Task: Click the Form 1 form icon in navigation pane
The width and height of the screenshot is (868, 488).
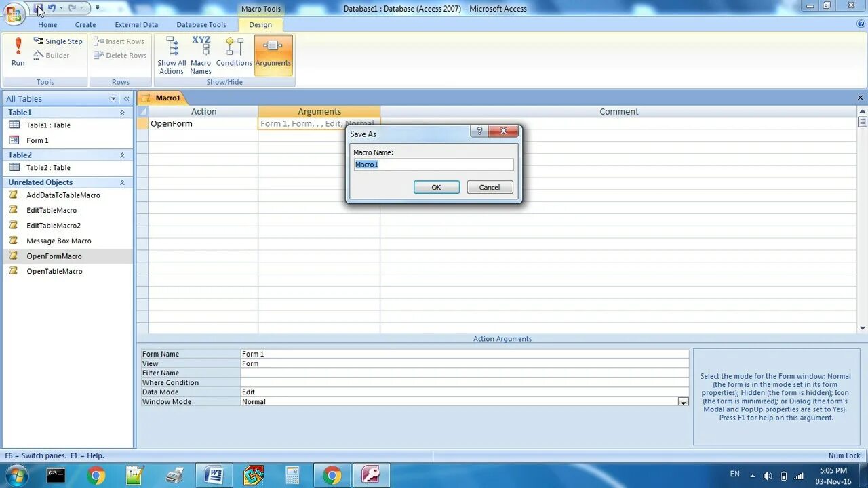Action: click(14, 140)
